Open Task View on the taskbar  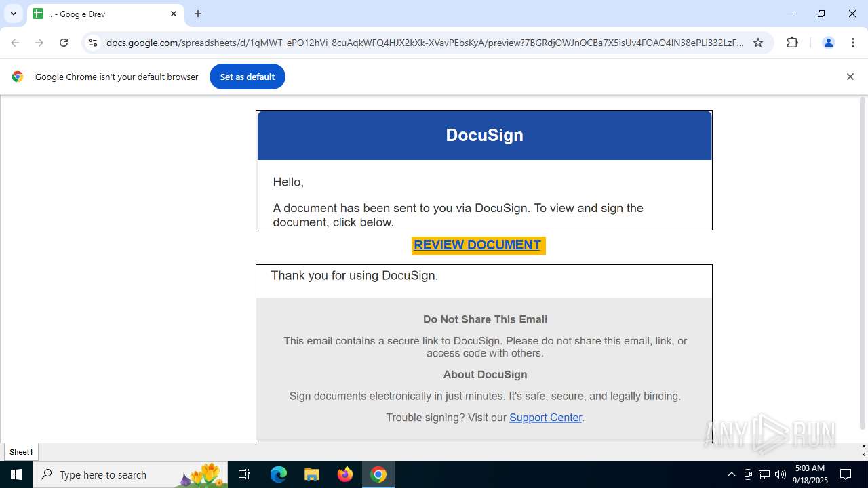(244, 474)
